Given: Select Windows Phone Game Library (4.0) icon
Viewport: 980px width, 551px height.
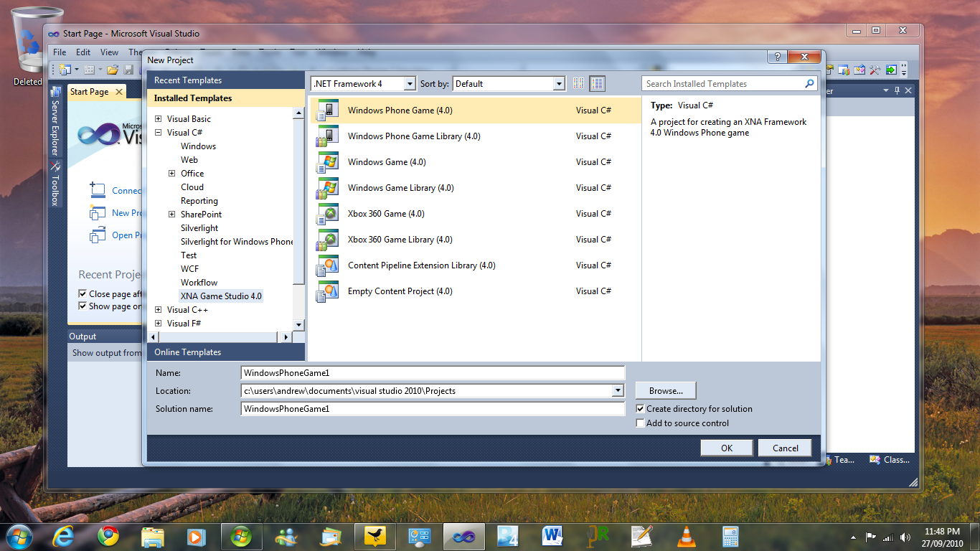Looking at the screenshot, I should click(327, 136).
